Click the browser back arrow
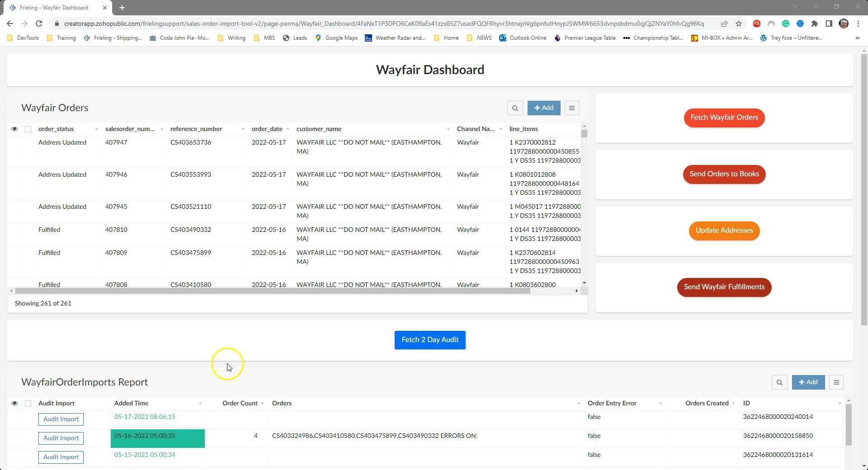 point(9,23)
